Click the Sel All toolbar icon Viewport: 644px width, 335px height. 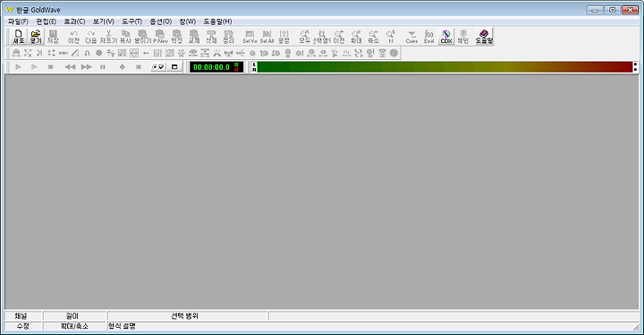click(267, 37)
